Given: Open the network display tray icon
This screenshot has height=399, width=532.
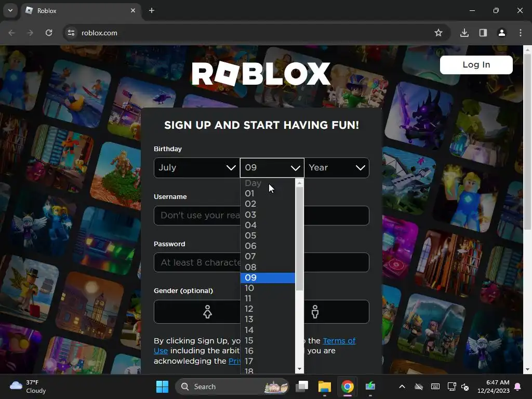Looking at the screenshot, I should 451,387.
